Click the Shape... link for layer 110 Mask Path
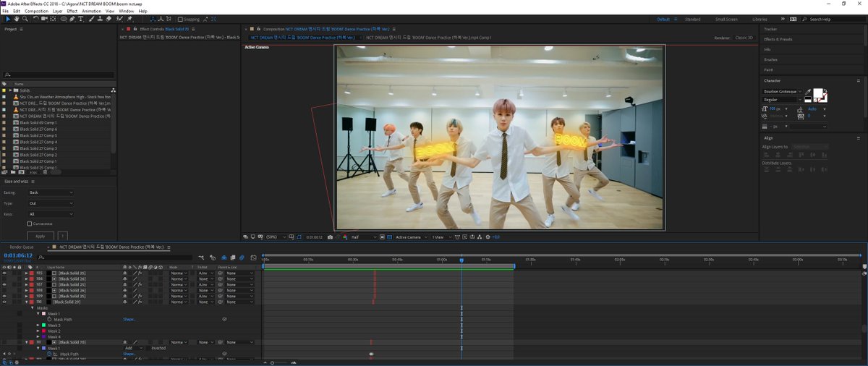Viewport: 868px width, 366px height. (129, 319)
